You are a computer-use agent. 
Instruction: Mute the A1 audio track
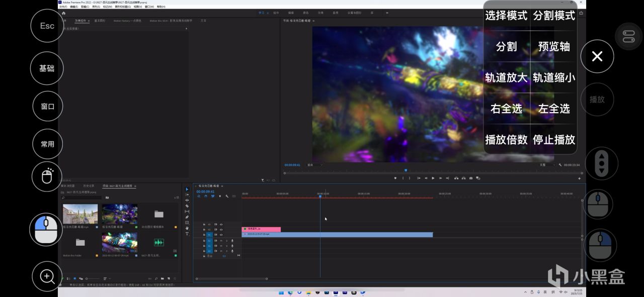coord(221,241)
